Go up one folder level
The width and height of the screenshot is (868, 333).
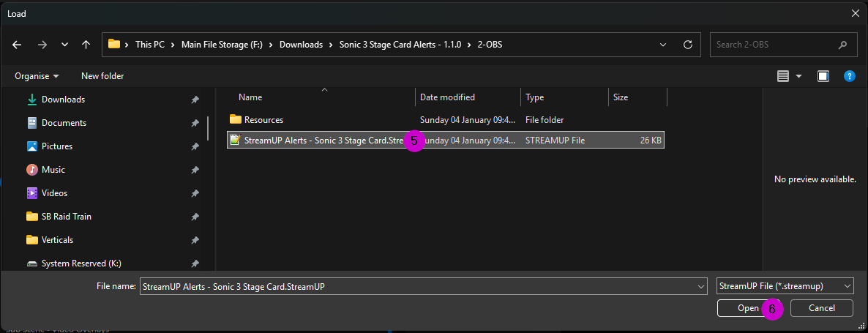[86, 45]
